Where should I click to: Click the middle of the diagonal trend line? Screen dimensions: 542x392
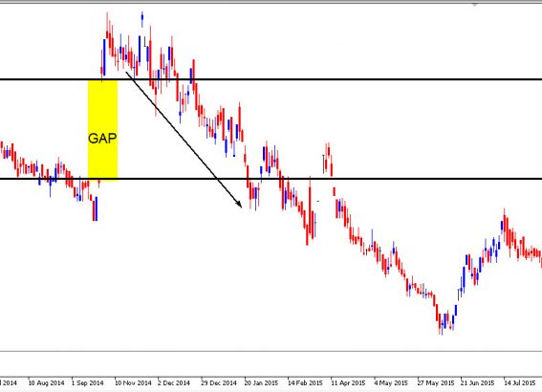[x=184, y=139]
